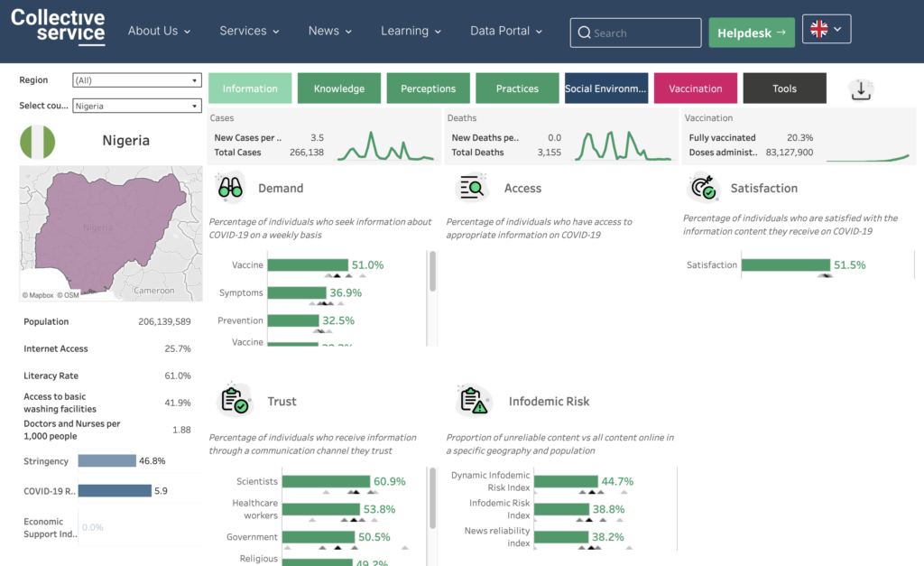Click the Helpdesk button

[752, 32]
